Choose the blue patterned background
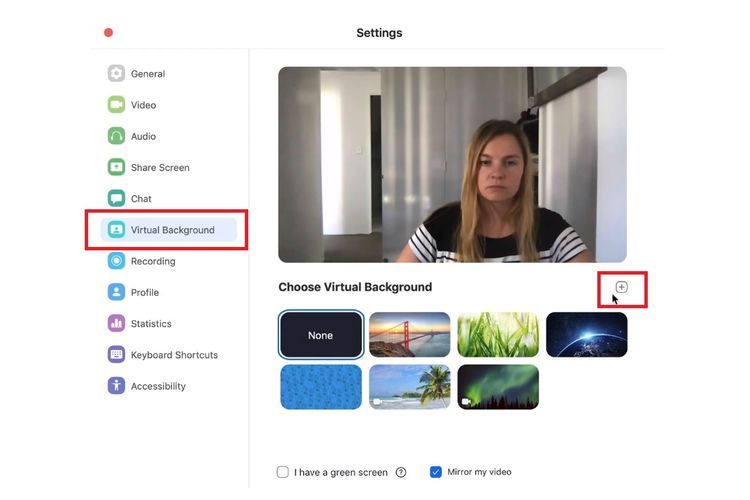Image resolution: width=750 pixels, height=500 pixels. tap(321, 387)
